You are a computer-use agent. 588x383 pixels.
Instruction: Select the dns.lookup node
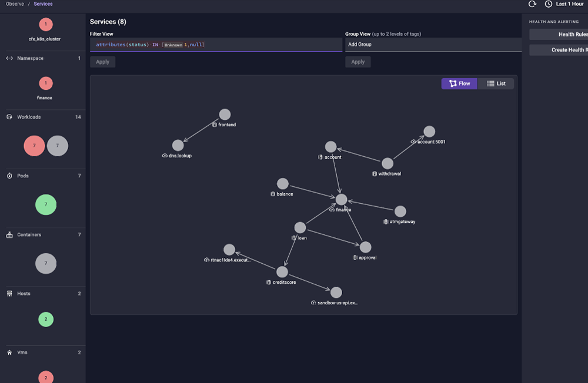[x=178, y=145]
